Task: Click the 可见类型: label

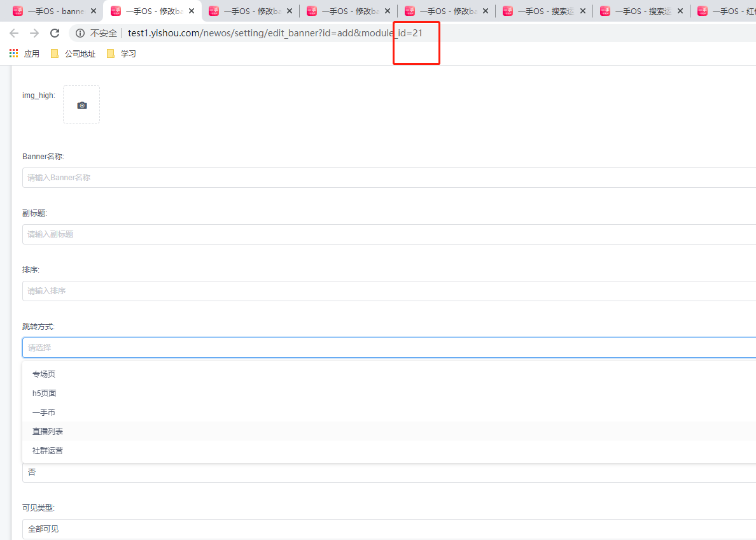Action: (x=39, y=508)
